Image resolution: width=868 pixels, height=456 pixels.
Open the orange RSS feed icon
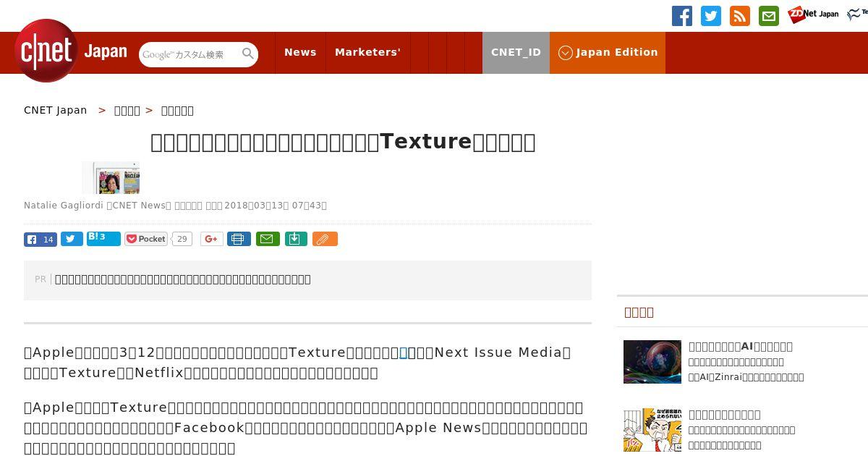click(x=740, y=16)
